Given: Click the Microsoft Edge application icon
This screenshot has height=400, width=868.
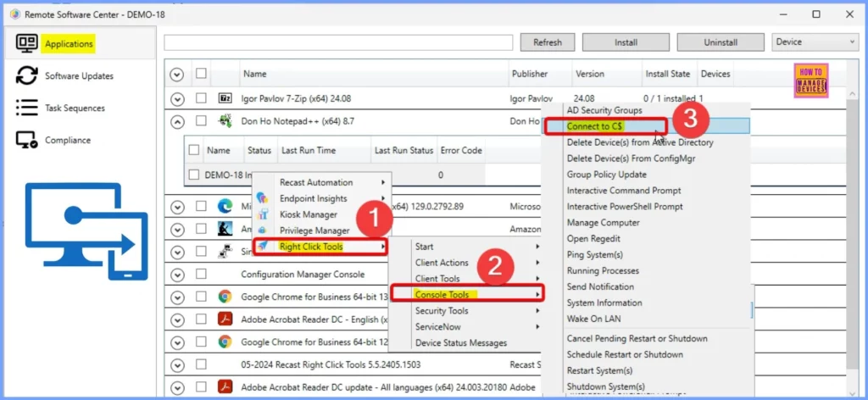Looking at the screenshot, I should pyautogui.click(x=225, y=207).
